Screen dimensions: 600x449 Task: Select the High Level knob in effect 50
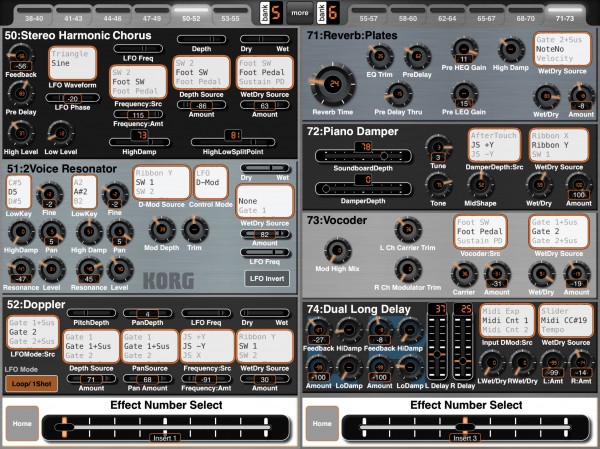coord(21,133)
